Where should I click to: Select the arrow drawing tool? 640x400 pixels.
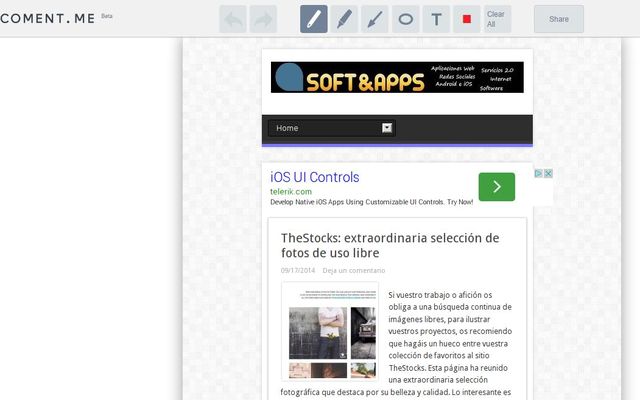coord(375,19)
